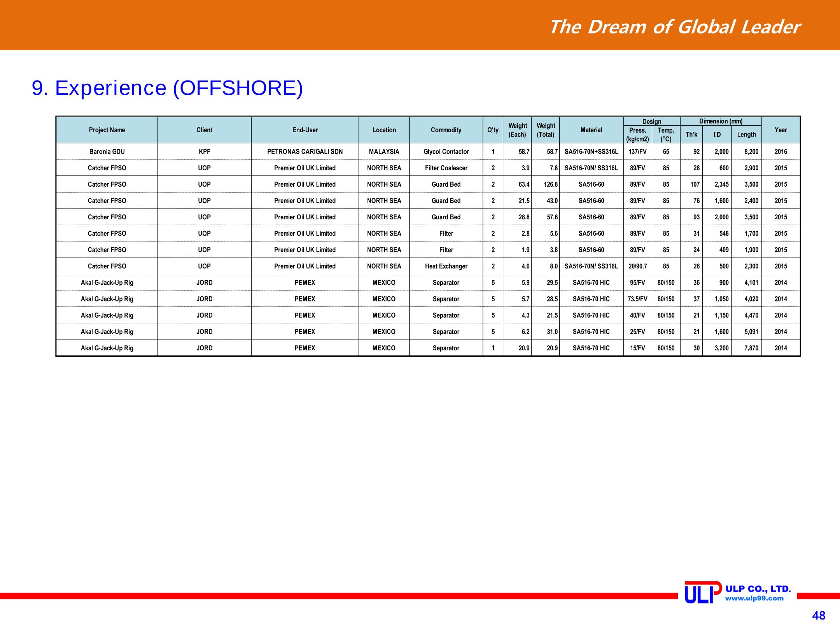Select the 'Length' sub-header
The width and height of the screenshot is (840, 630).
pyautogui.click(x=747, y=135)
